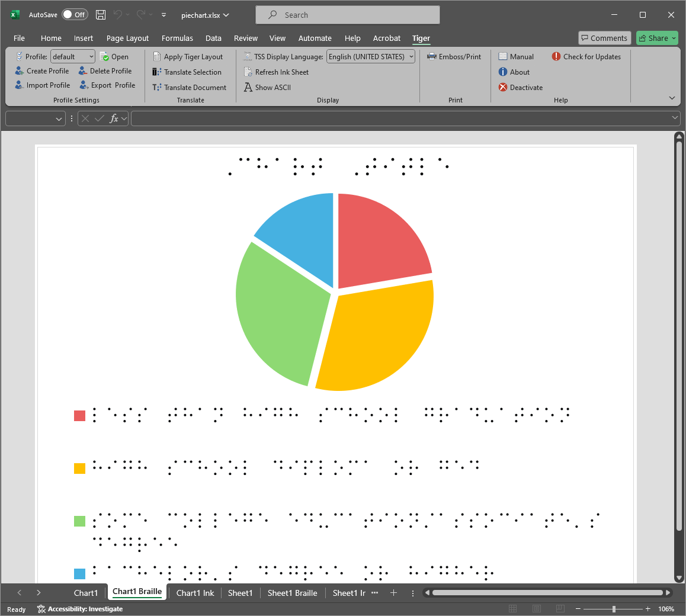The width and height of the screenshot is (686, 616).
Task: Collapse the ribbon with the chevron
Action: tap(672, 98)
